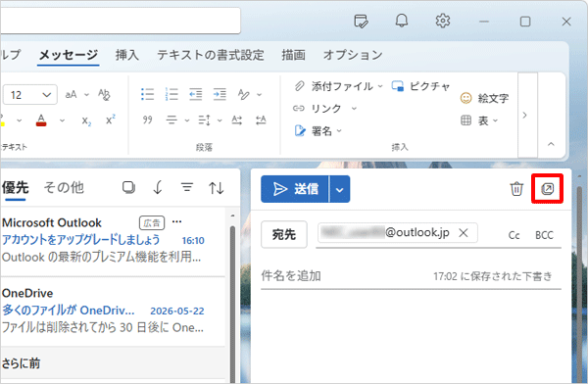The height and width of the screenshot is (384, 588).
Task: Click 添付ファイル attach button
Action: click(x=337, y=86)
